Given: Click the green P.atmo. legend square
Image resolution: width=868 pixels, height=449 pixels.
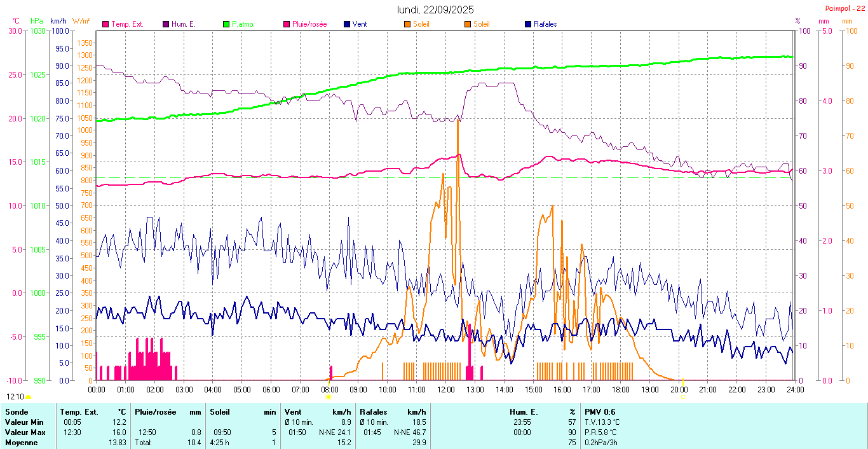Looking at the screenshot, I should 226,24.
